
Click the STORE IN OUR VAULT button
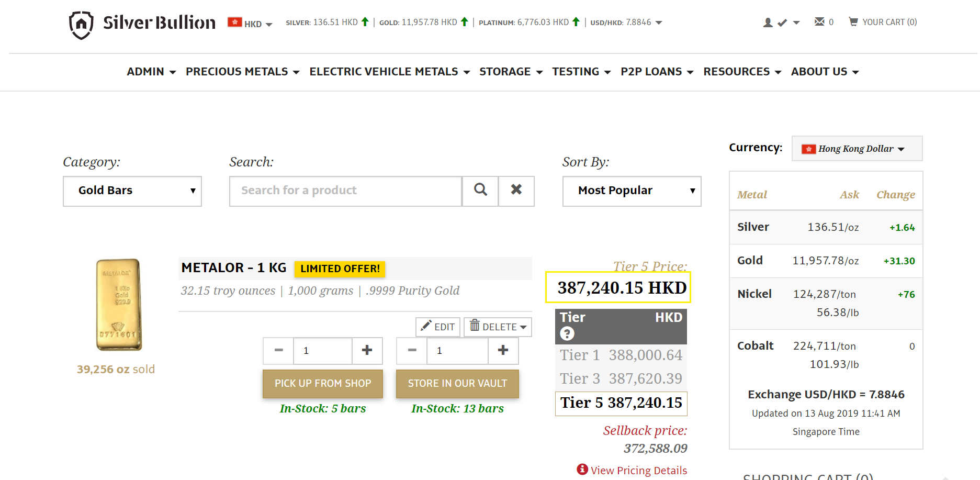pyautogui.click(x=457, y=383)
